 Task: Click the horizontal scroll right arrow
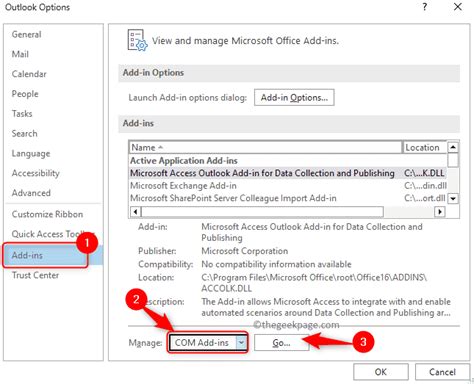(440, 211)
